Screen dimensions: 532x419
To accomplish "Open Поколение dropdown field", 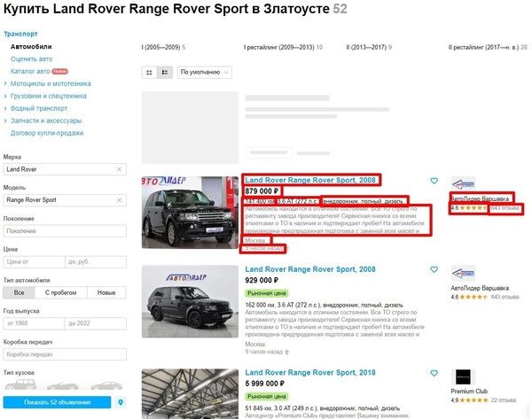I will (x=65, y=231).
